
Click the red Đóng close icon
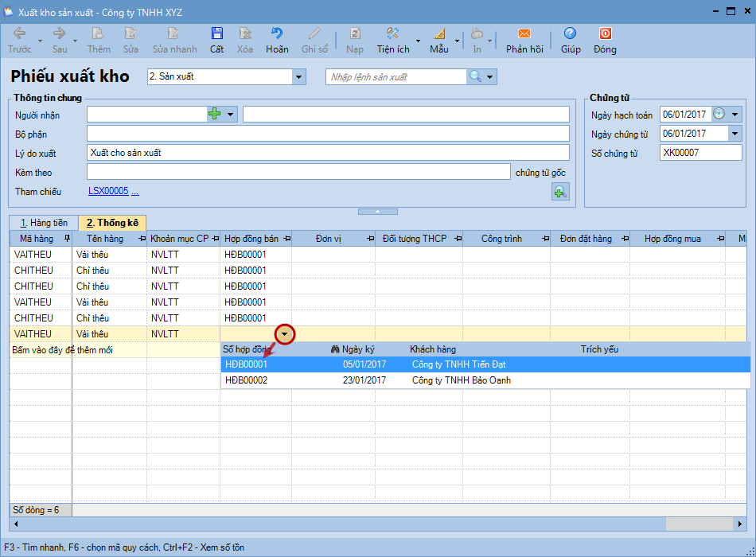coord(605,33)
